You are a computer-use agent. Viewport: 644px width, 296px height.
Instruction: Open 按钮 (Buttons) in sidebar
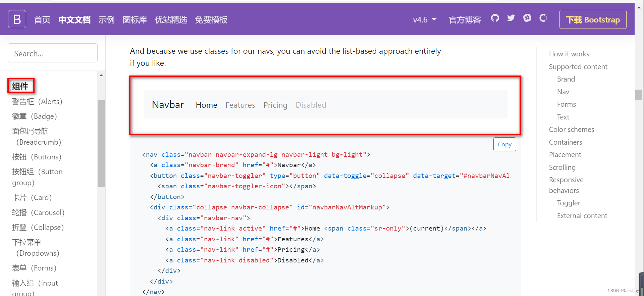(37, 157)
